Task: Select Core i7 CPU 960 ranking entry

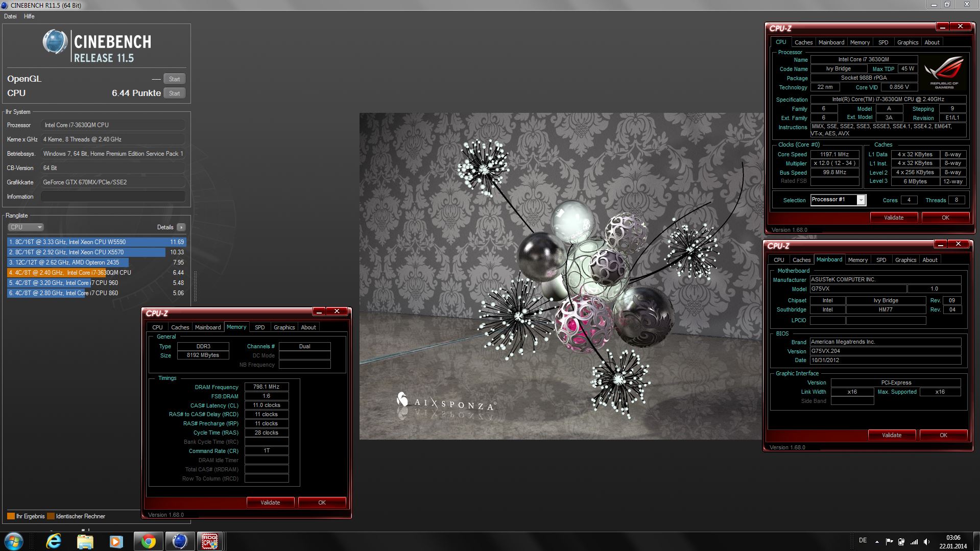Action: [97, 283]
